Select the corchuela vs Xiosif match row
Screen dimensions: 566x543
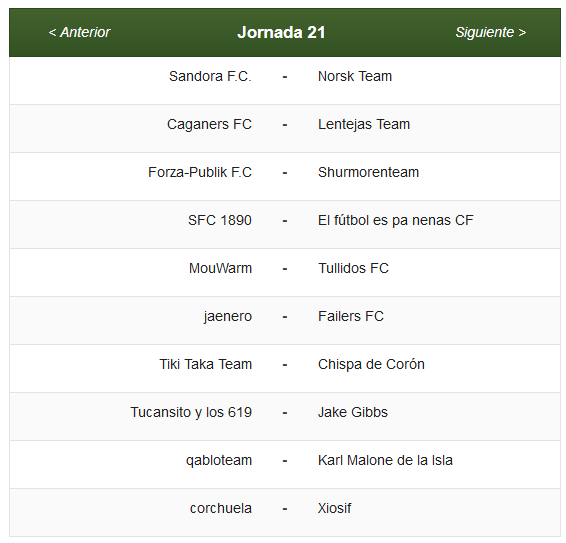pyautogui.click(x=285, y=512)
